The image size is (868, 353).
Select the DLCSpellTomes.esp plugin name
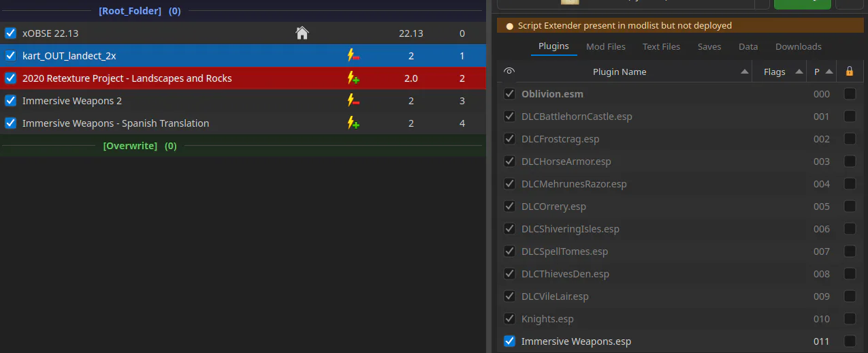(564, 251)
